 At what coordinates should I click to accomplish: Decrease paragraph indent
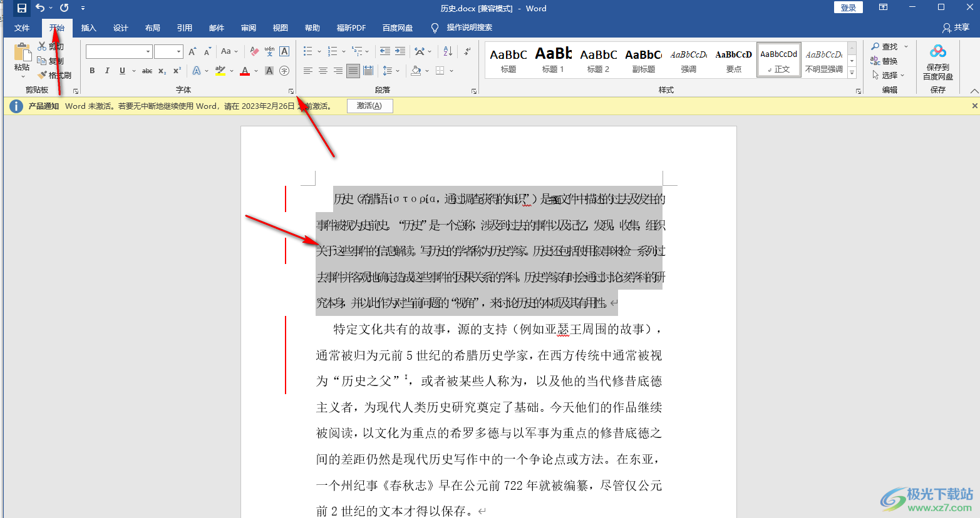[385, 51]
